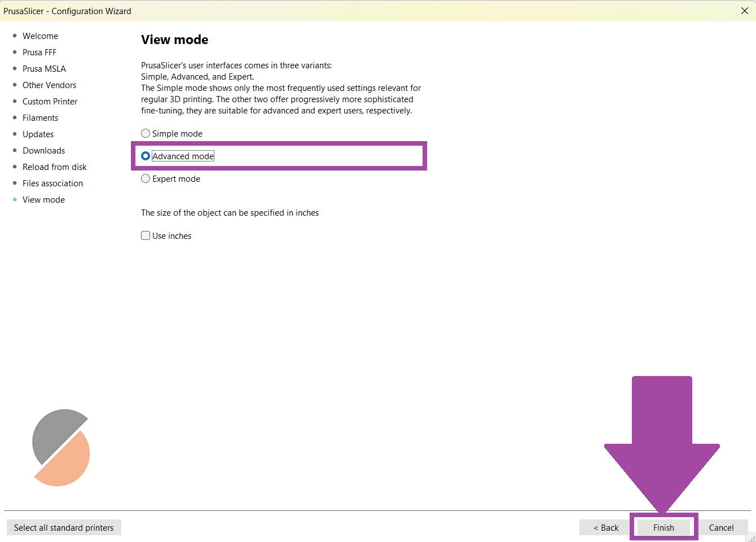
Task: Click the PrusaSlicer logo icon
Action: tap(61, 448)
